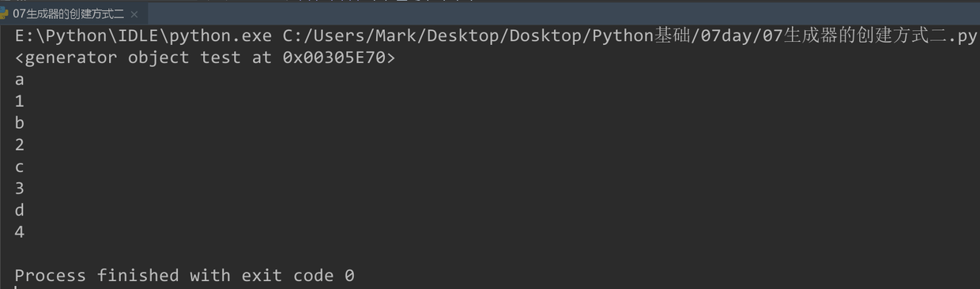Click output line 'd' in the console

(19, 210)
